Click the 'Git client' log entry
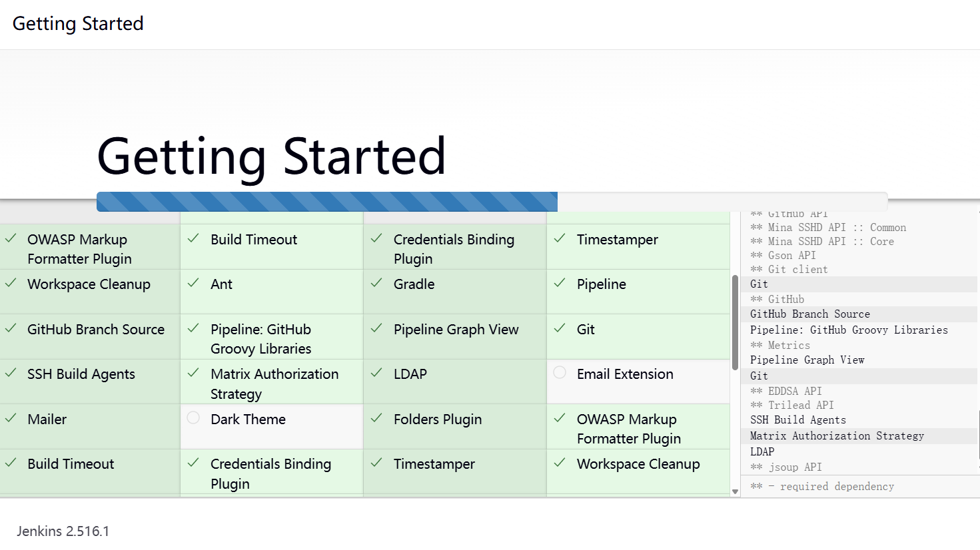Viewport: 980px width, 550px height. point(789,270)
